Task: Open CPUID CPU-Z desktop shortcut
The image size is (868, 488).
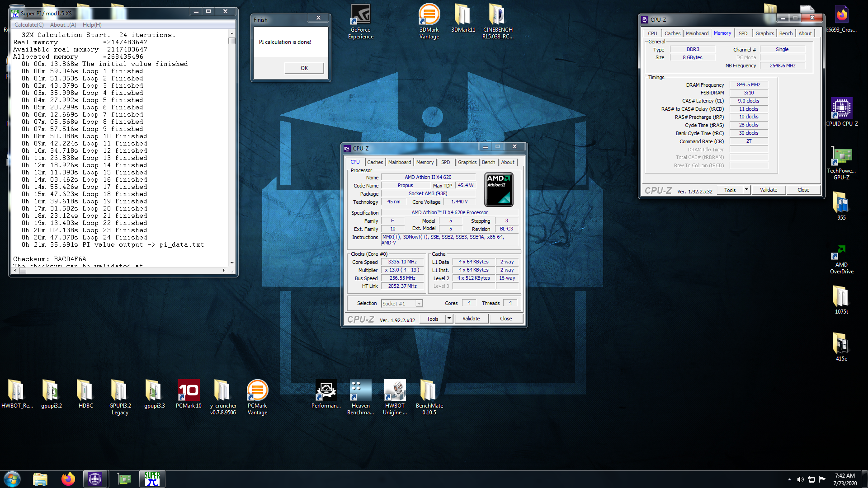Action: click(842, 112)
